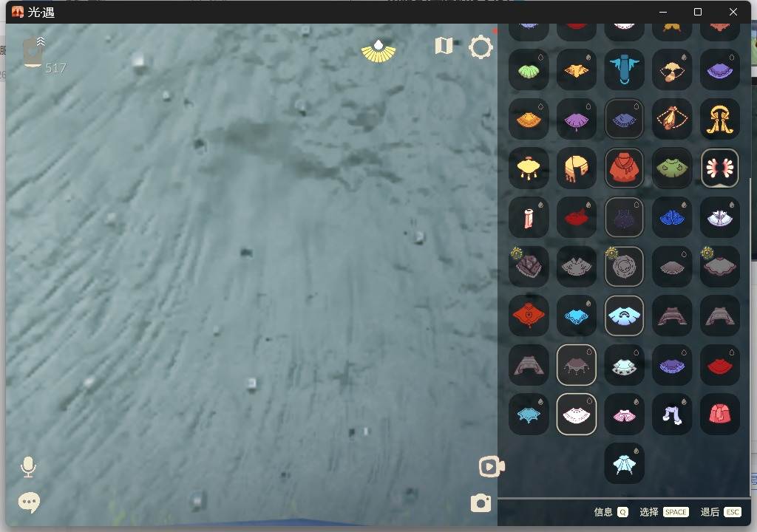
Task: Click the 选择 SPACE select button
Action: [664, 512]
